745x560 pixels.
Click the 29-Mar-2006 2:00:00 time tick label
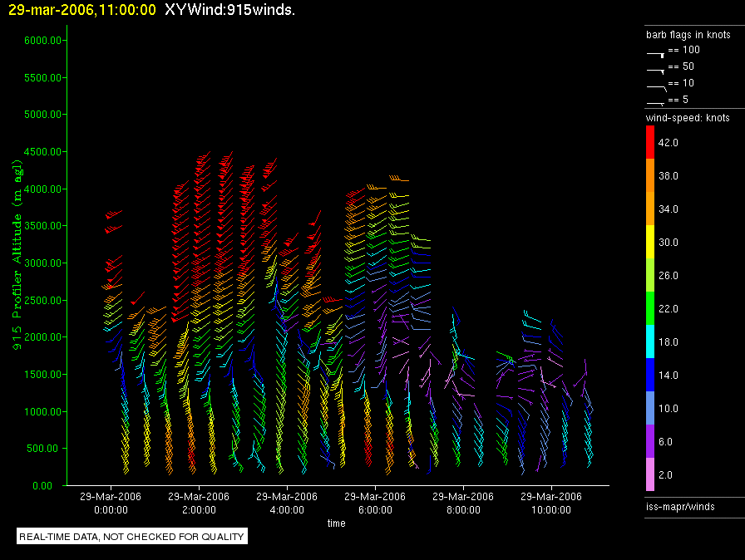(x=199, y=503)
